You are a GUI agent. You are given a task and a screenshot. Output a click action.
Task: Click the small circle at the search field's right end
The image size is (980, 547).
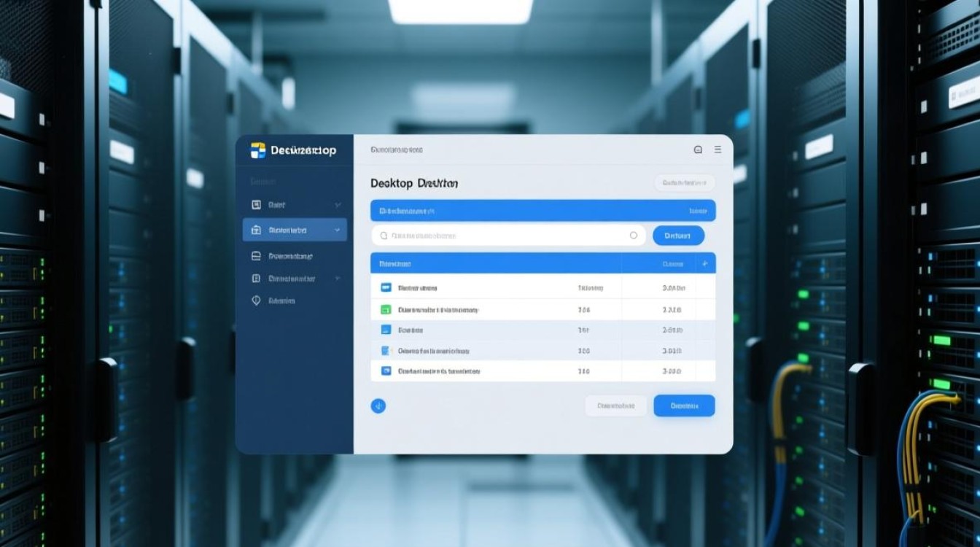click(633, 236)
